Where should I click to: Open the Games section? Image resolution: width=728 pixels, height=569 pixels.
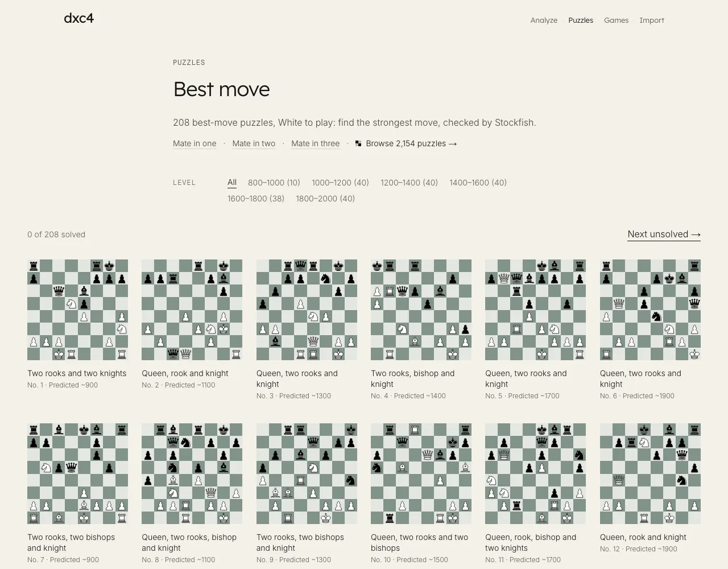[x=616, y=20]
